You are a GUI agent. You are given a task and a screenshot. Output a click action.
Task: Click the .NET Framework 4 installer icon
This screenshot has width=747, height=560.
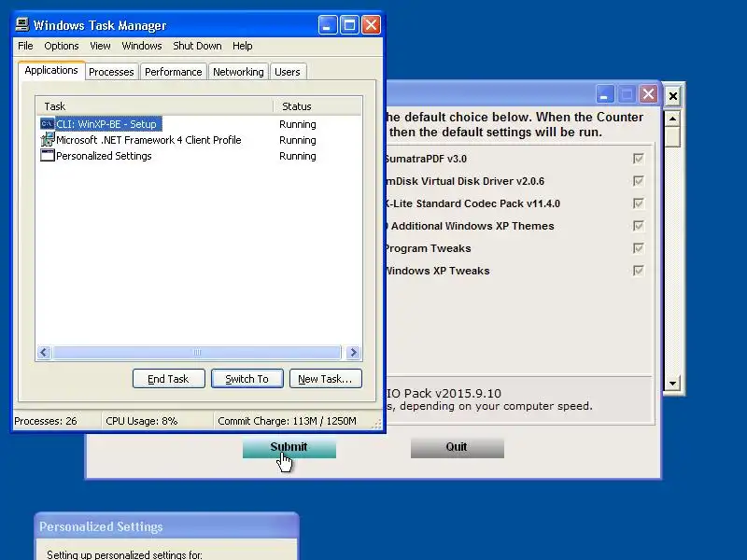(48, 139)
